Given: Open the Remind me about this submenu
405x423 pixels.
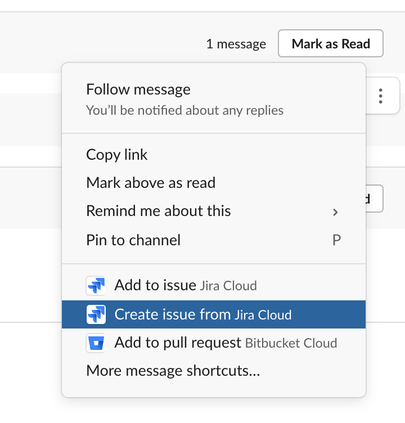Looking at the screenshot, I should [x=214, y=211].
